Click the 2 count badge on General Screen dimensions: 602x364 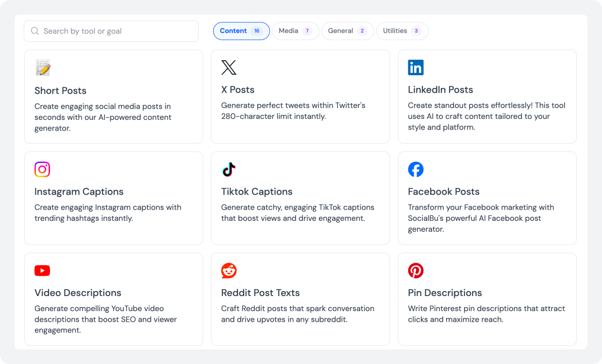[362, 31]
